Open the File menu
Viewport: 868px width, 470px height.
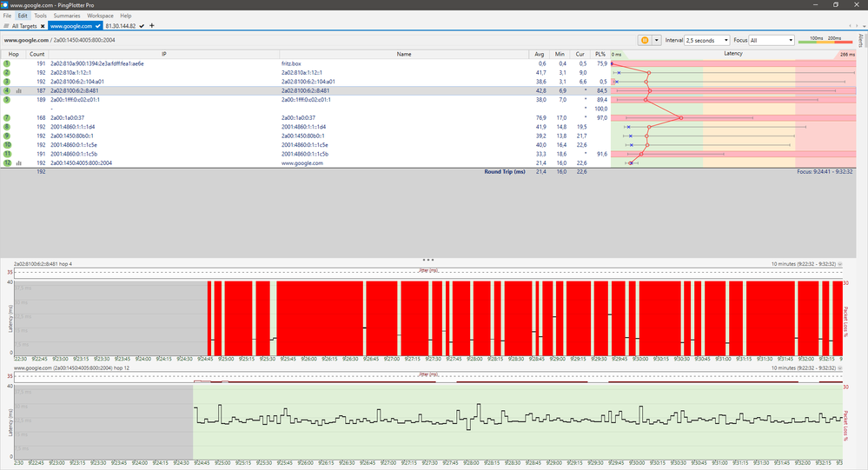tap(7, 16)
